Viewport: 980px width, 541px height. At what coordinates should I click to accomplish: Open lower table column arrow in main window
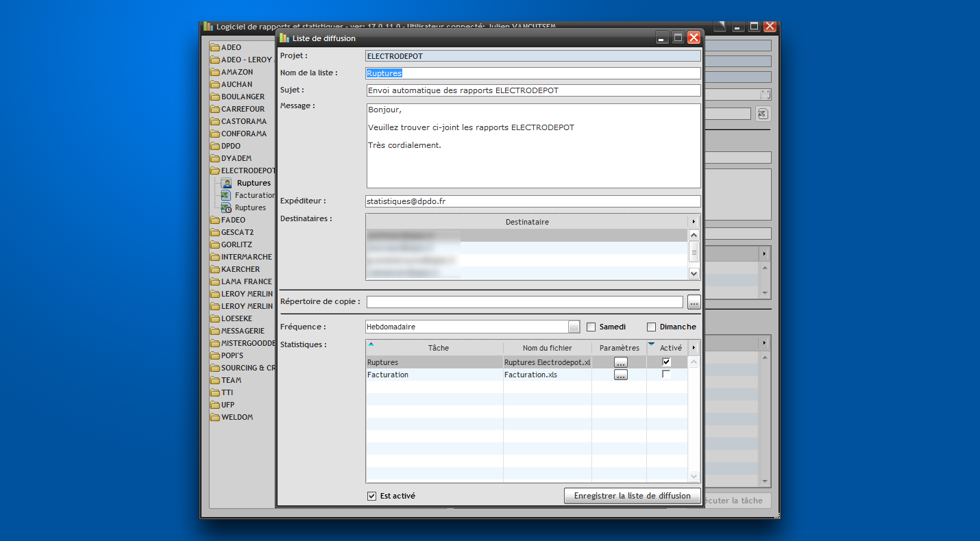(x=765, y=342)
